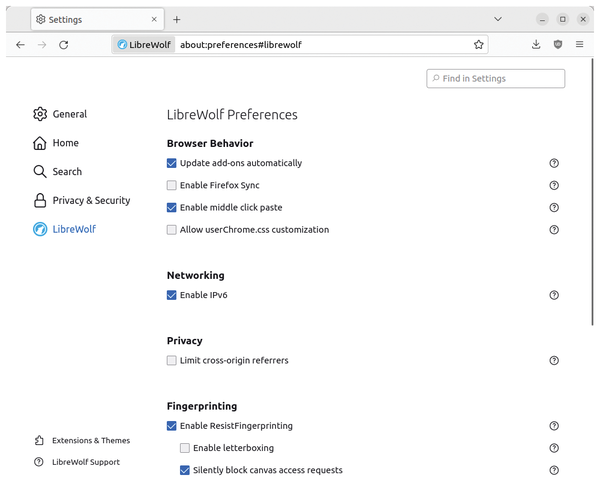List all tabs dropdown chevron

pyautogui.click(x=498, y=19)
